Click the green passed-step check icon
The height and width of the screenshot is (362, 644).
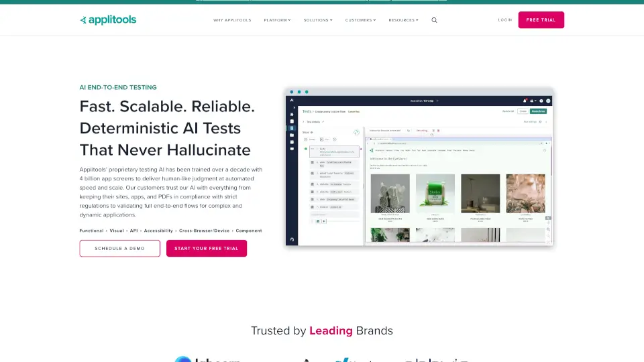coord(306,149)
